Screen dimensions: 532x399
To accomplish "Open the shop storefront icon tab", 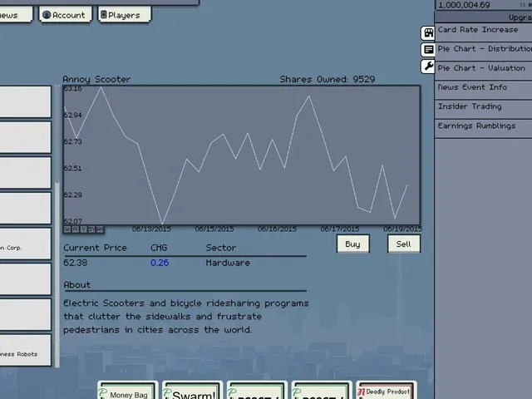I will point(428,33).
